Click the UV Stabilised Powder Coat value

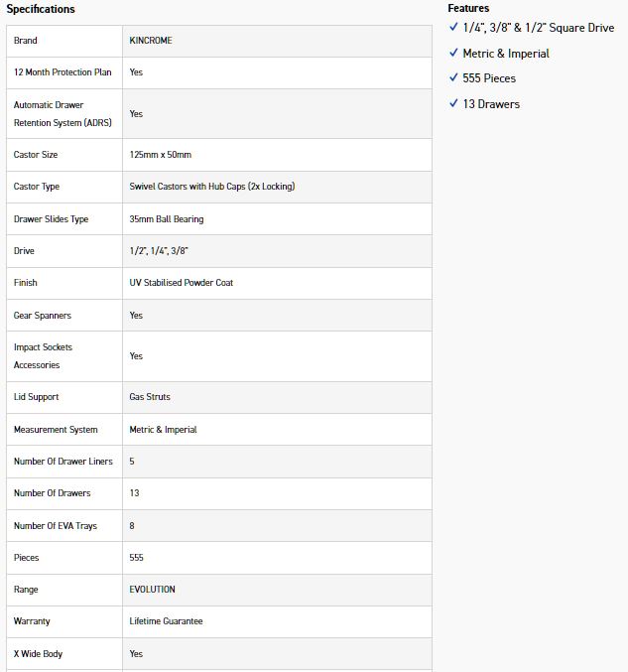coord(182,283)
